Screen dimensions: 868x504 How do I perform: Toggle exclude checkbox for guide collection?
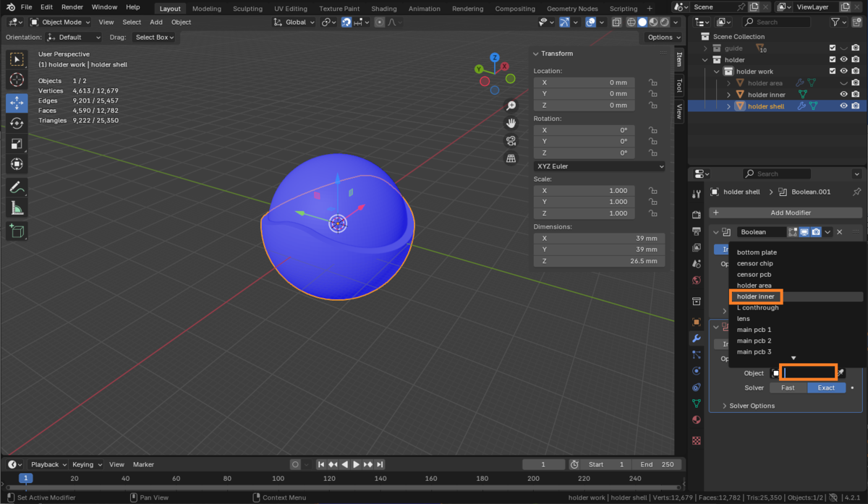tap(833, 48)
